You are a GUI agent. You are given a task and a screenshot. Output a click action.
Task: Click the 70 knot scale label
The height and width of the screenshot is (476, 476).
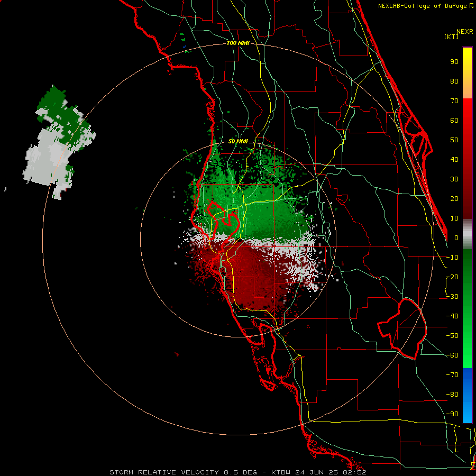[x=454, y=101]
